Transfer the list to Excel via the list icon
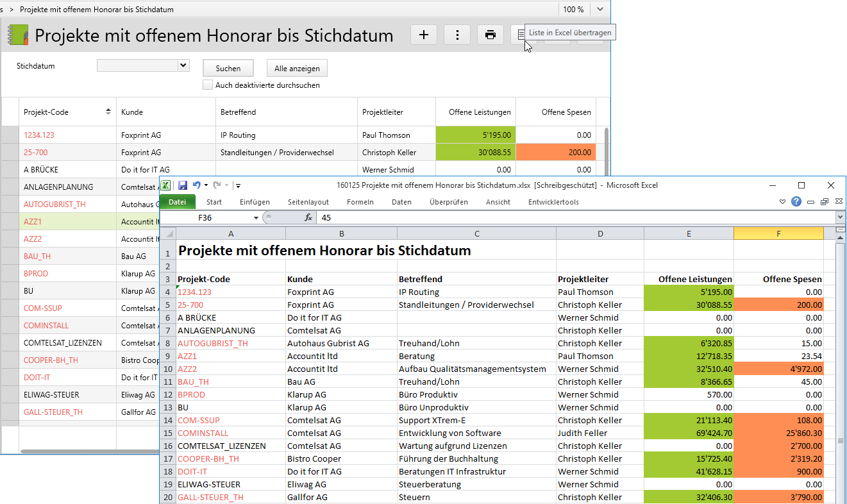 click(522, 36)
